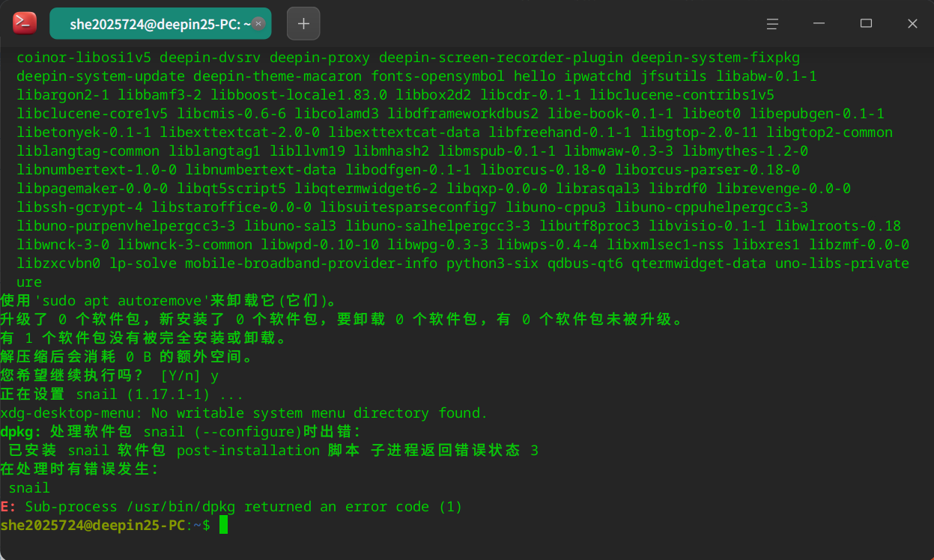The width and height of the screenshot is (934, 560).
Task: Close the terminal window
Action: pos(912,24)
